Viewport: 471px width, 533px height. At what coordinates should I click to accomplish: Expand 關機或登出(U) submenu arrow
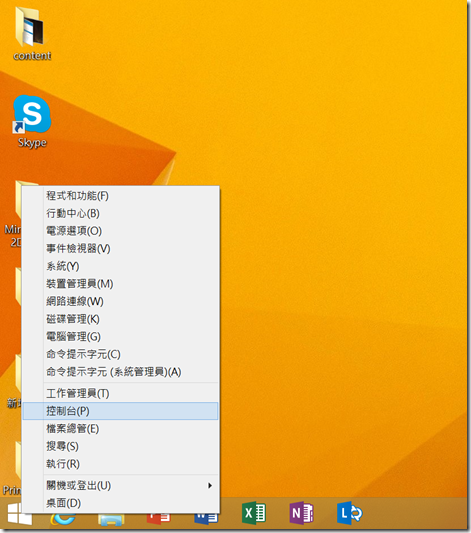coord(210,485)
